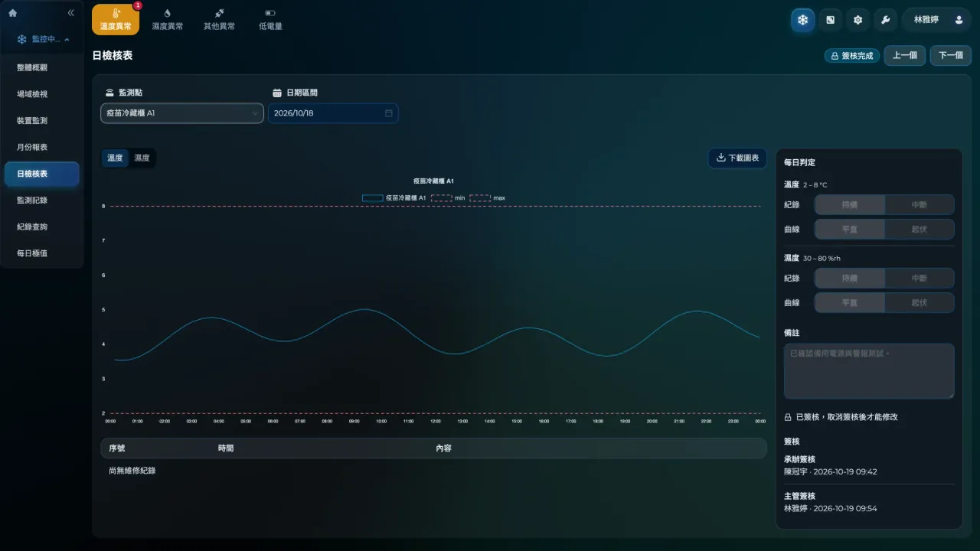Image resolution: width=980 pixels, height=551 pixels.
Task: Switch the chart to 溫度 view
Action: [115, 158]
